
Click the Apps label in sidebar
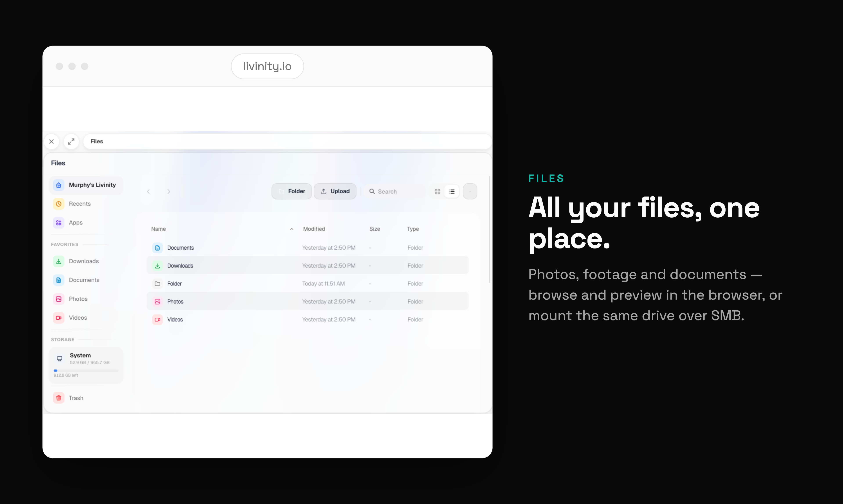pyautogui.click(x=76, y=223)
